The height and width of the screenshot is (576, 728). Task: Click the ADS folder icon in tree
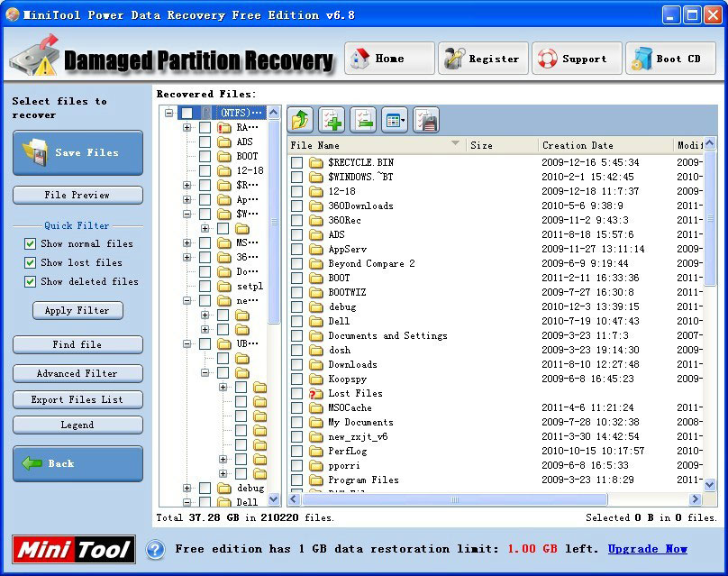pos(224,142)
